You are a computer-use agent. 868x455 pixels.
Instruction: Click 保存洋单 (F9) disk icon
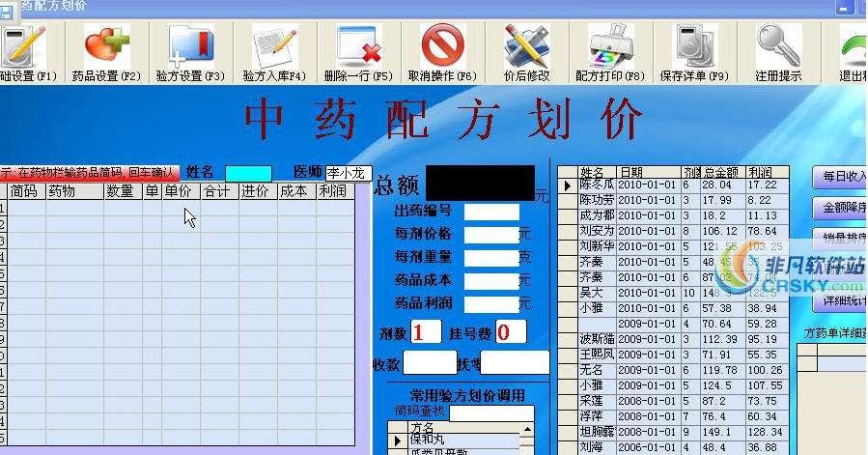pos(695,45)
